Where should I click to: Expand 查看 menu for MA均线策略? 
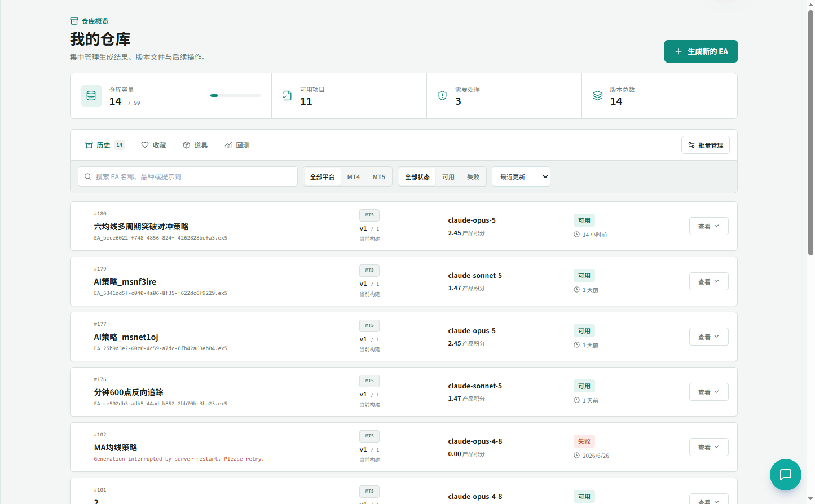point(709,447)
